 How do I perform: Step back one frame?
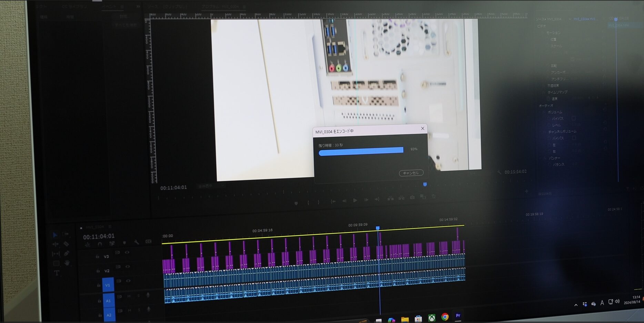[344, 201]
